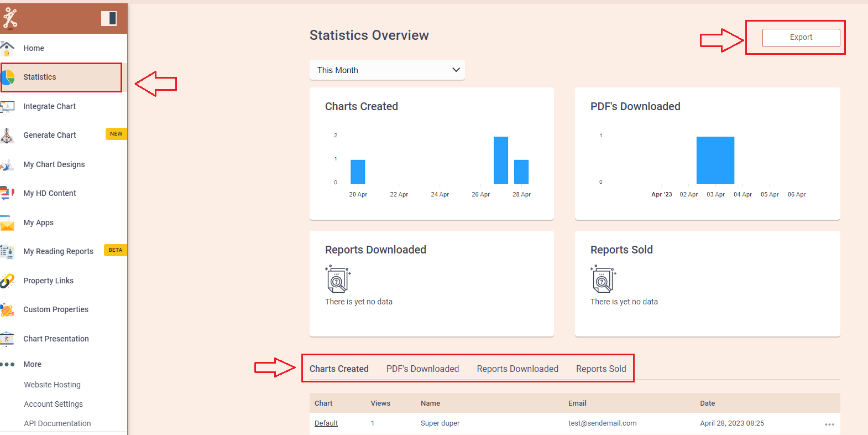The height and width of the screenshot is (435, 868).
Task: Open API Documentation link
Action: [57, 423]
